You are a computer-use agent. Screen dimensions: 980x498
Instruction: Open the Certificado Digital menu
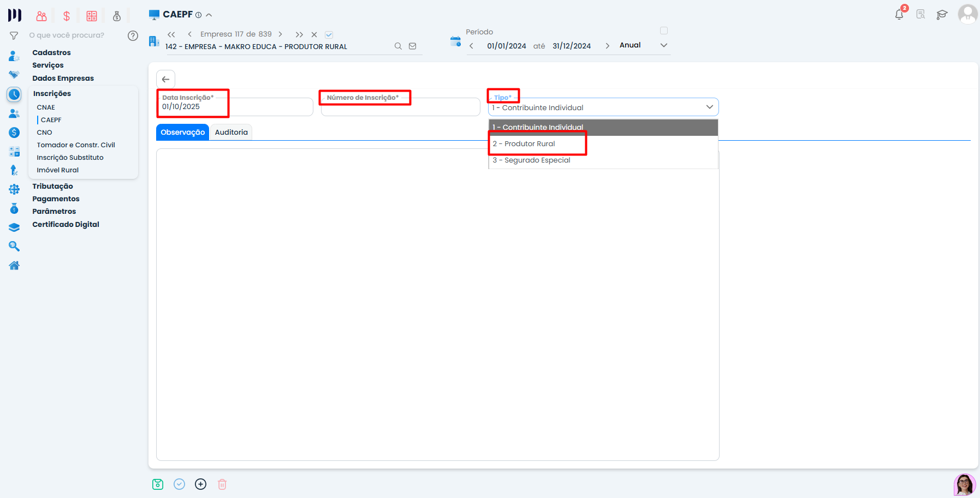(66, 224)
